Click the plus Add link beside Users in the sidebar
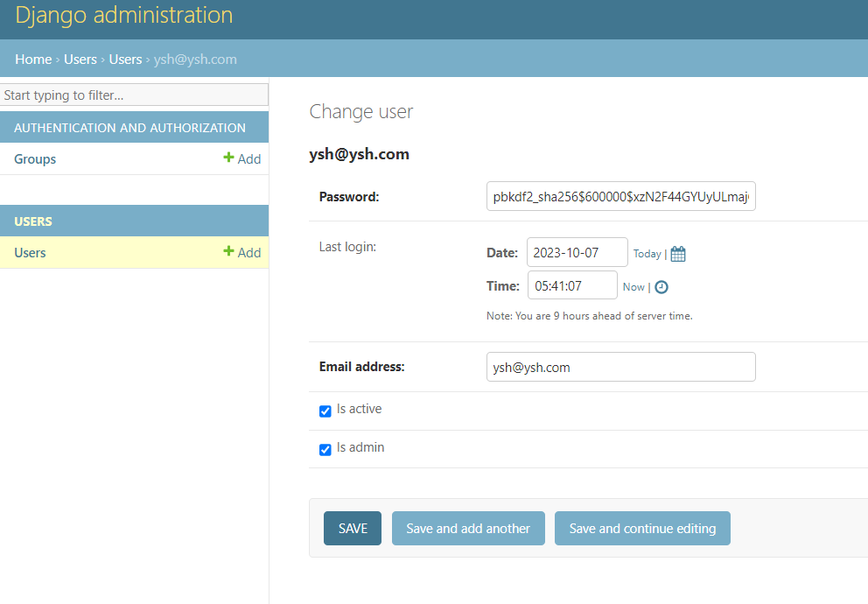Viewport: 868px width, 604px height. click(x=241, y=252)
